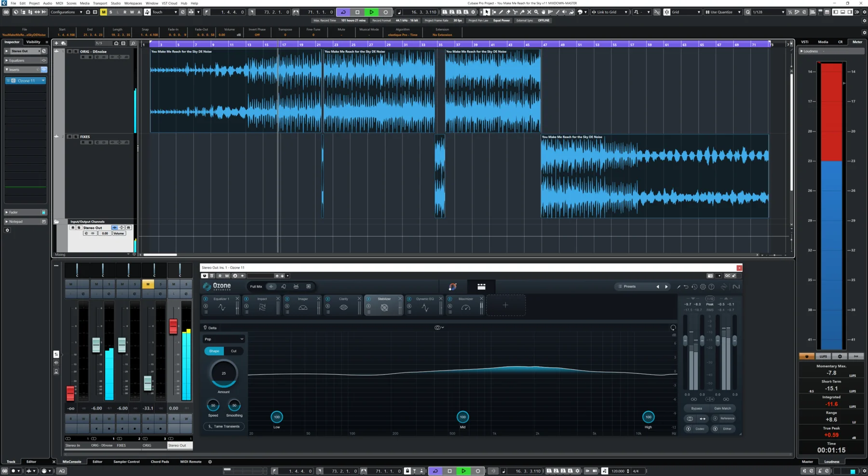Start playback with the green Play button
The image size is (868, 476).
[x=371, y=12]
